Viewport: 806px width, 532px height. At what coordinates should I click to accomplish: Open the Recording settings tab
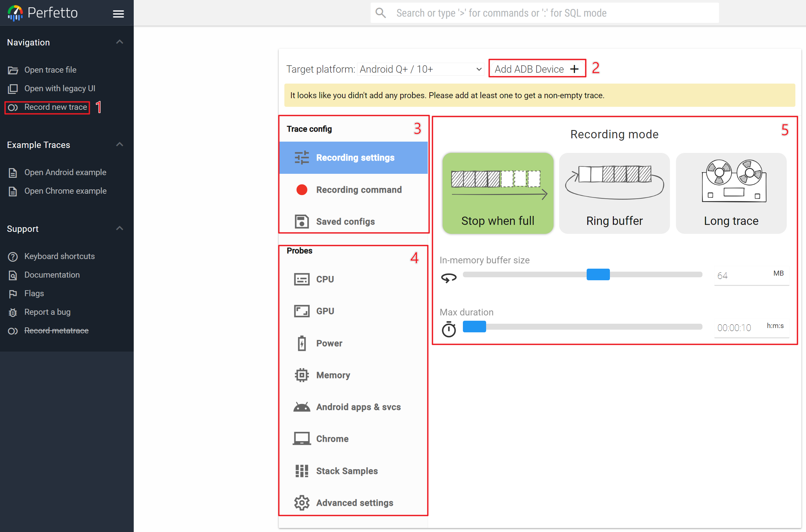coord(353,158)
